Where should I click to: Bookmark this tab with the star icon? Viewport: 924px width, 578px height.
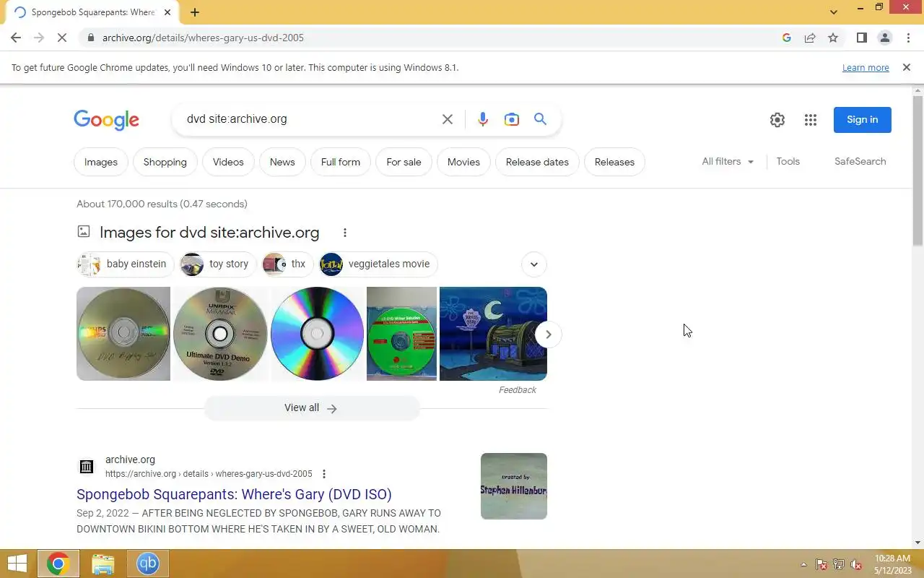pos(833,38)
